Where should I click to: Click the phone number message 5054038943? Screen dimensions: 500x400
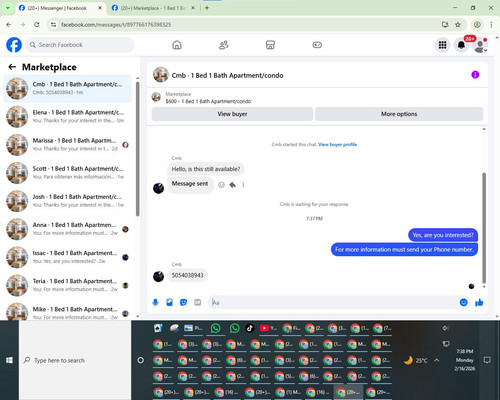point(187,275)
